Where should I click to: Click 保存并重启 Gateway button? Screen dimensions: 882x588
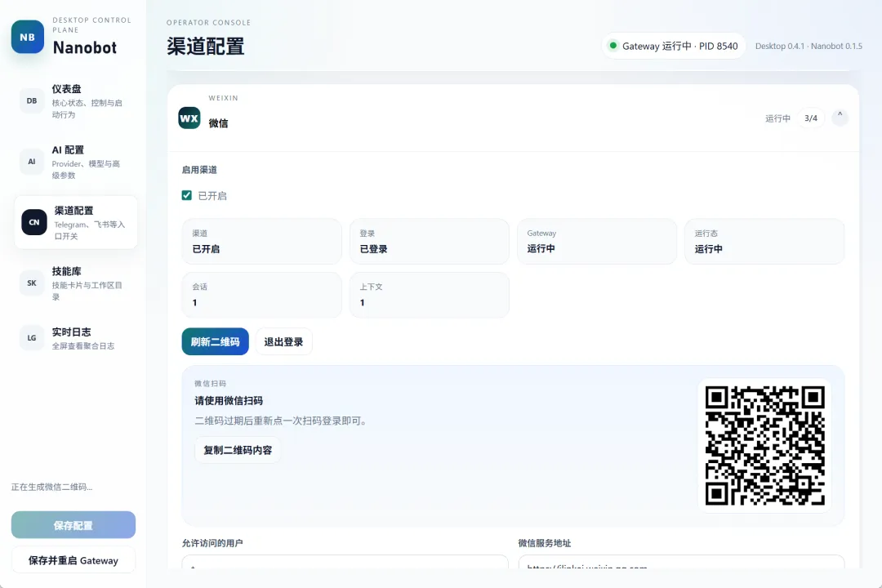point(73,560)
